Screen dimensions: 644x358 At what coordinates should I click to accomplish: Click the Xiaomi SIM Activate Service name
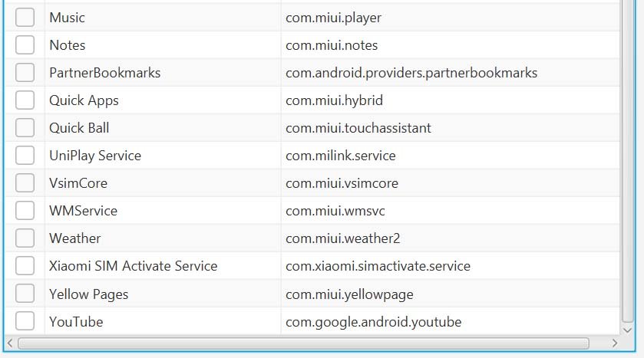click(x=133, y=266)
